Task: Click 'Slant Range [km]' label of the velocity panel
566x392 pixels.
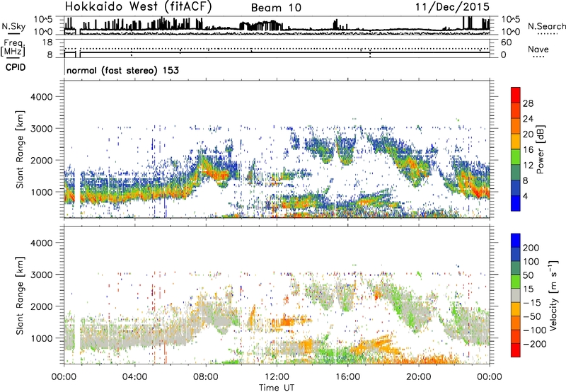Action: click(x=20, y=296)
